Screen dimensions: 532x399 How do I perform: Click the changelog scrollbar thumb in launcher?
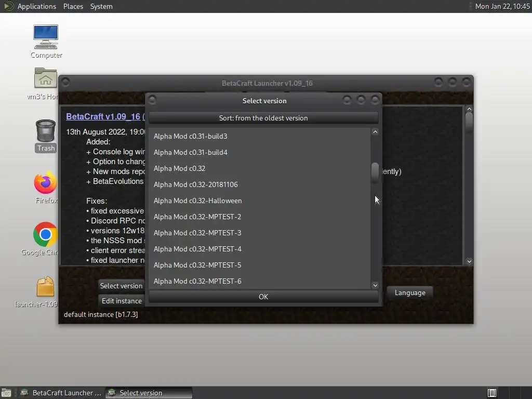pyautogui.click(x=469, y=122)
